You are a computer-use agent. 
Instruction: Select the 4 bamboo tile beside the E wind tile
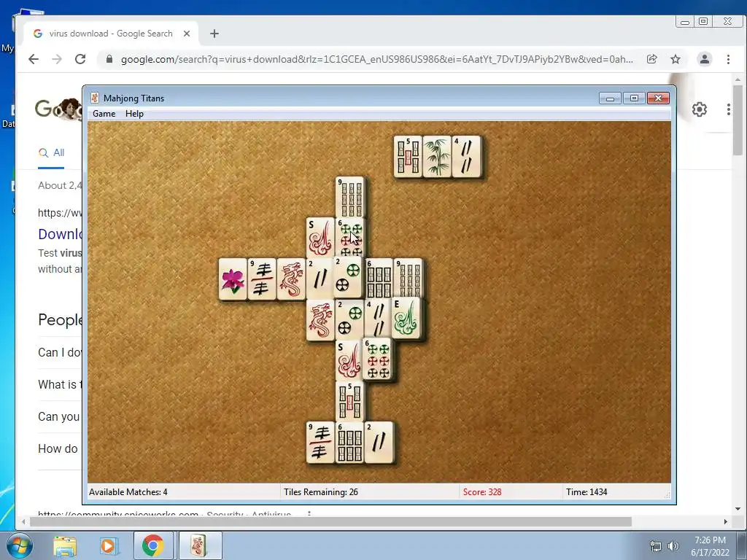coord(379,319)
